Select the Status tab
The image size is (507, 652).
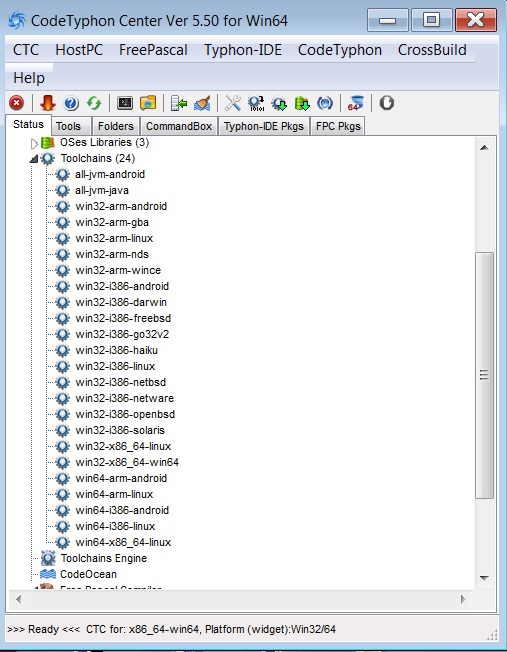(x=28, y=124)
